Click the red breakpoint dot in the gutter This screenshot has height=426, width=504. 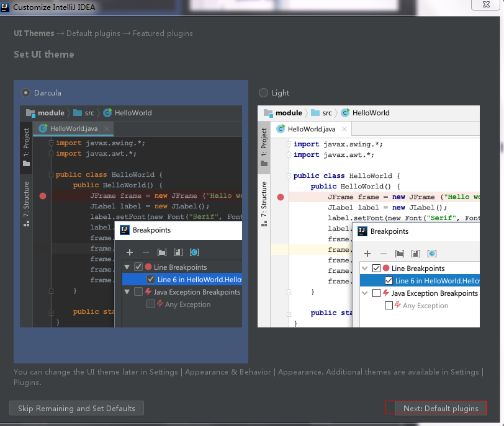42,195
